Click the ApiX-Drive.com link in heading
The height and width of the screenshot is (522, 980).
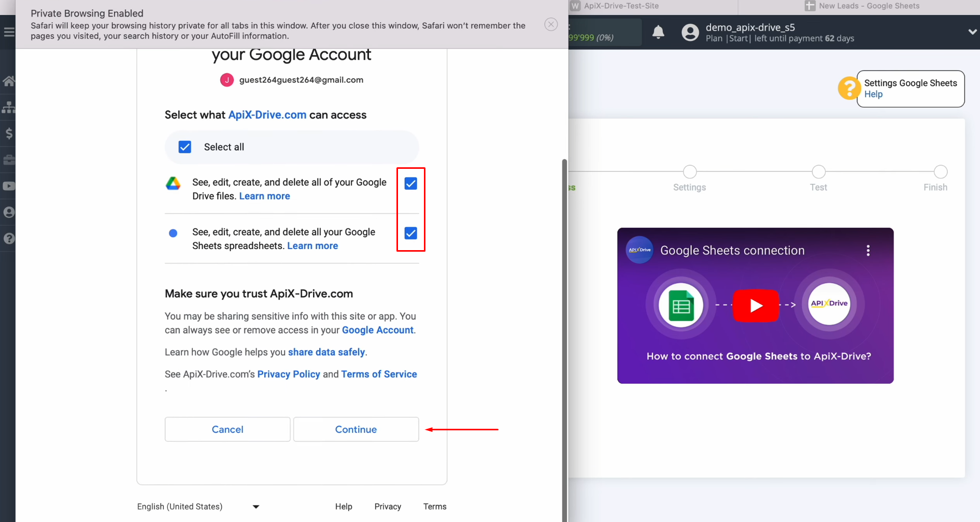(x=267, y=115)
